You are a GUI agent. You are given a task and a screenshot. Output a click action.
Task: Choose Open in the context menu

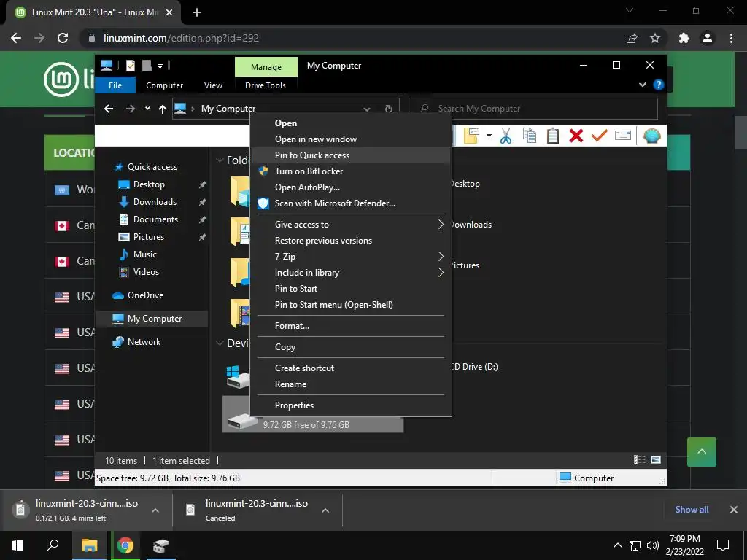point(350,122)
